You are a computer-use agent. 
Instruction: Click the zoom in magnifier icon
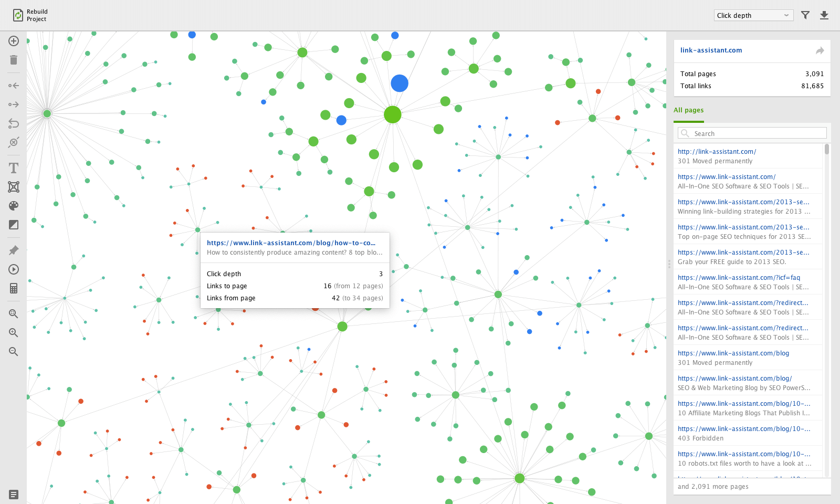pos(14,333)
